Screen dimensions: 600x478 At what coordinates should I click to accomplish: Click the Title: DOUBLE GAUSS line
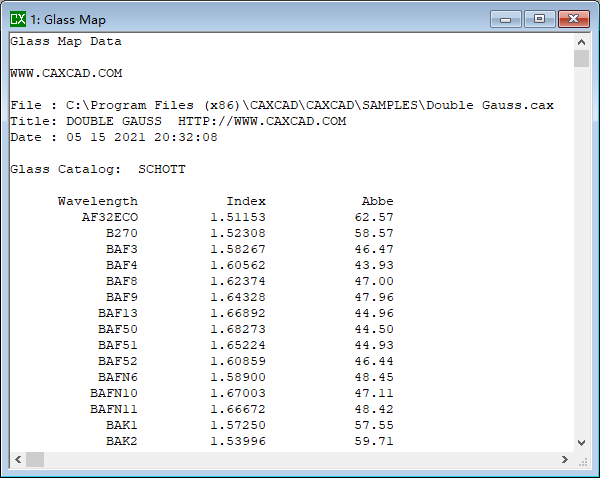178,121
